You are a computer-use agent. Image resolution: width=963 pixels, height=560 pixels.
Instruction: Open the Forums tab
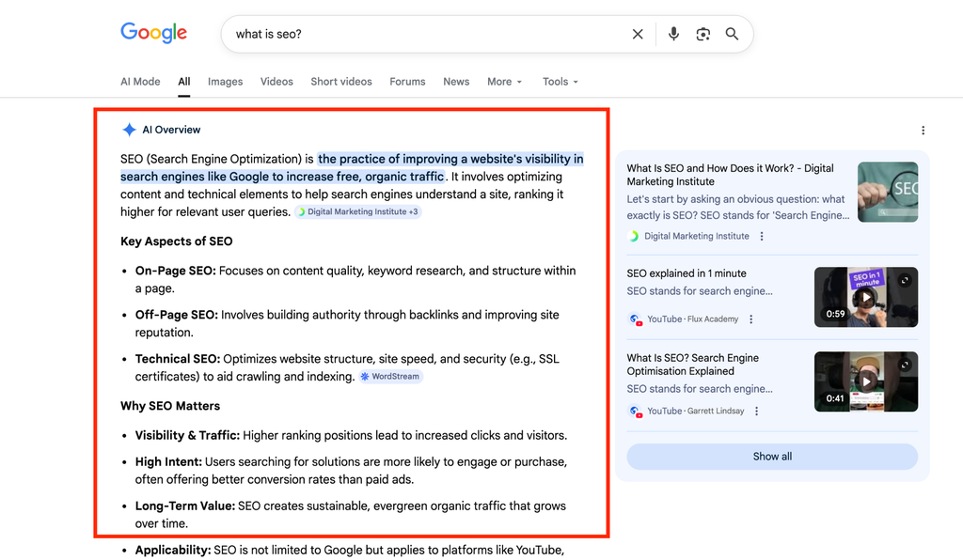point(407,82)
